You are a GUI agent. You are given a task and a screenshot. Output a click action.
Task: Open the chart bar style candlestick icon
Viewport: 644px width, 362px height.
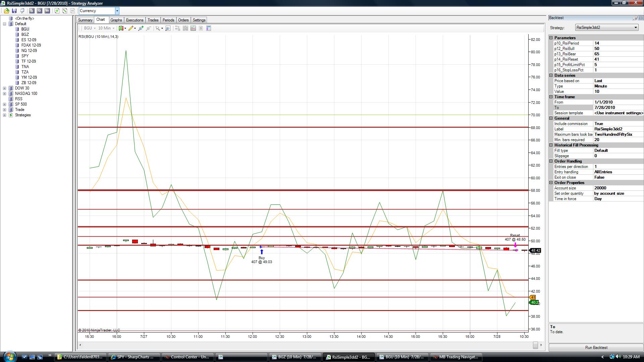click(121, 28)
